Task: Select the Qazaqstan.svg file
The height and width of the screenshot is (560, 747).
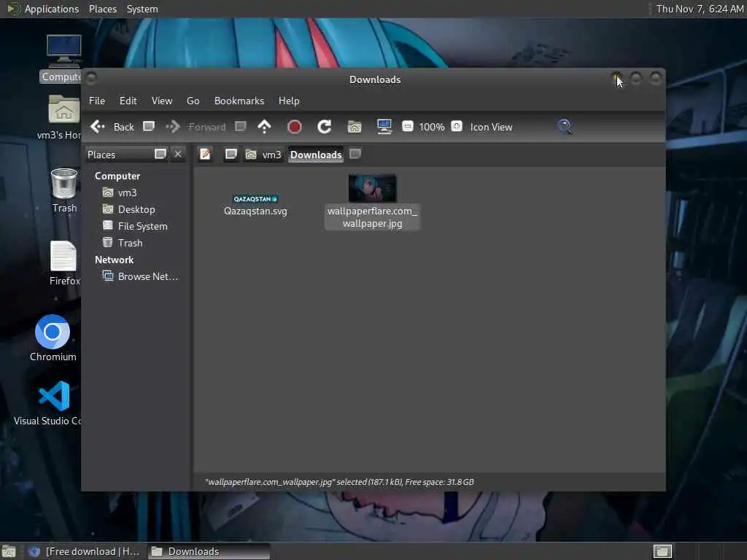Action: tap(256, 205)
